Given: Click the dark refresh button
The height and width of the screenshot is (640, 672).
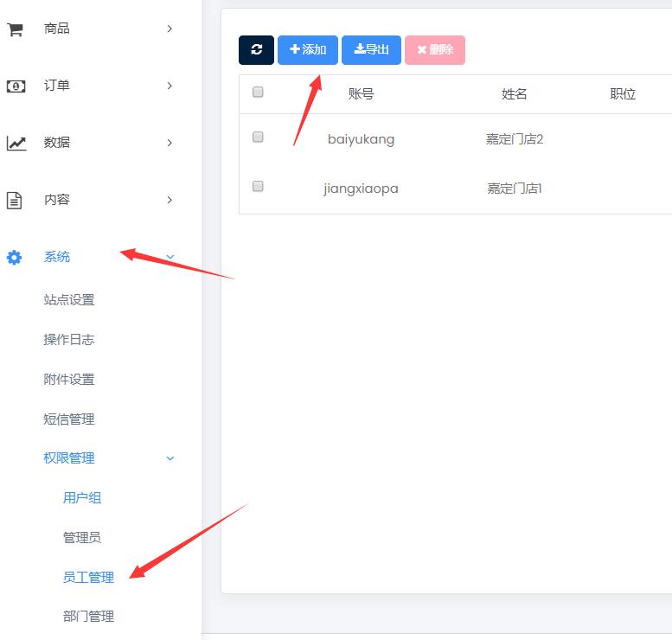Looking at the screenshot, I should (256, 49).
